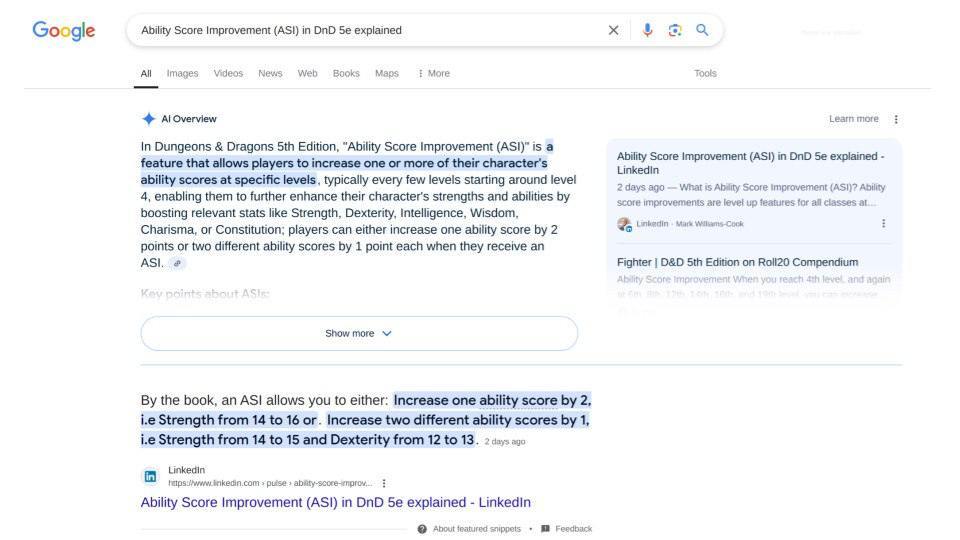Submit search with the magnifier icon
The image size is (960, 540).
click(702, 30)
